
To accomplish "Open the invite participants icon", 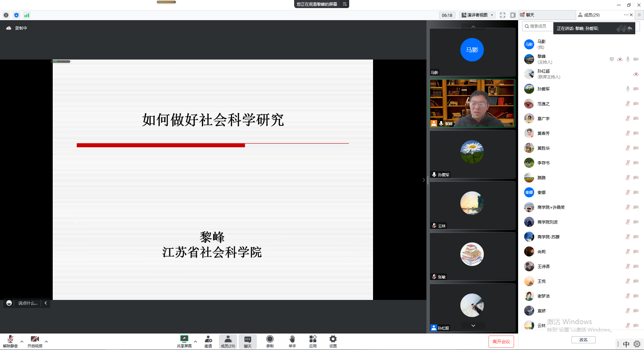I will 208,339.
